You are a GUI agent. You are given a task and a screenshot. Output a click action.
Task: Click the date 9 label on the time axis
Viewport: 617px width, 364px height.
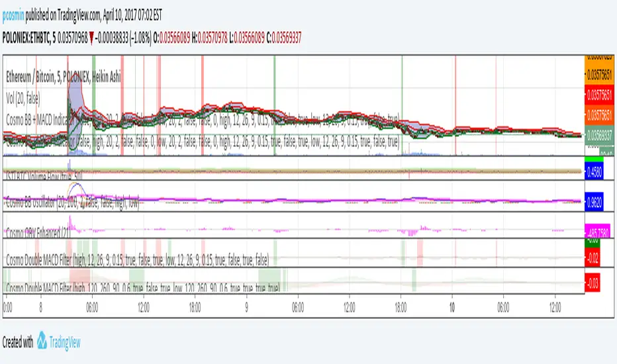[x=246, y=307]
